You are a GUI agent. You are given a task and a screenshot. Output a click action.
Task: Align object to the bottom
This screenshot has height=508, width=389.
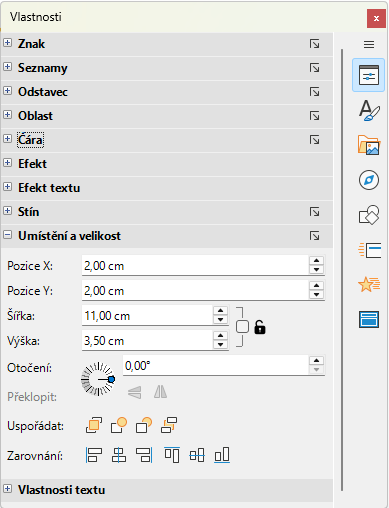(x=222, y=455)
